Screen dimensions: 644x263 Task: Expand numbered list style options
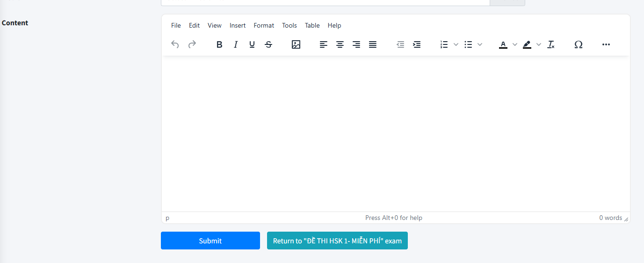tap(456, 44)
